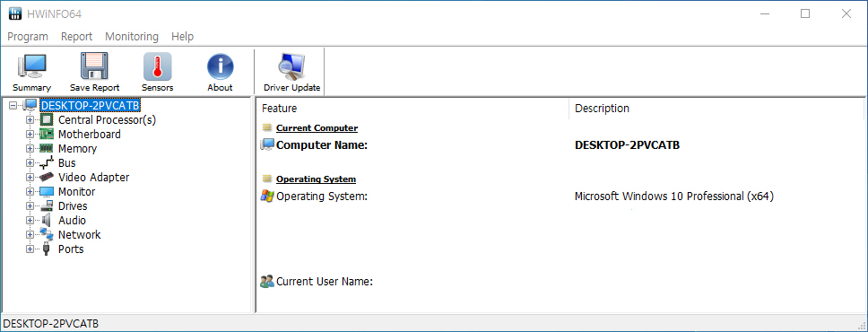Open the Report menu
This screenshot has width=868, height=332.
(x=76, y=37)
